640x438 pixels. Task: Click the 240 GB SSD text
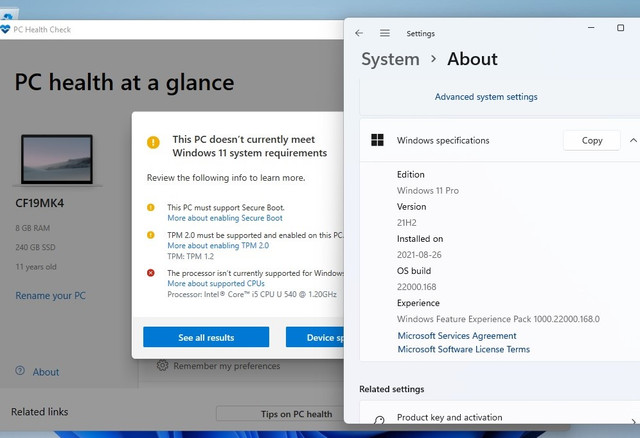pos(35,247)
